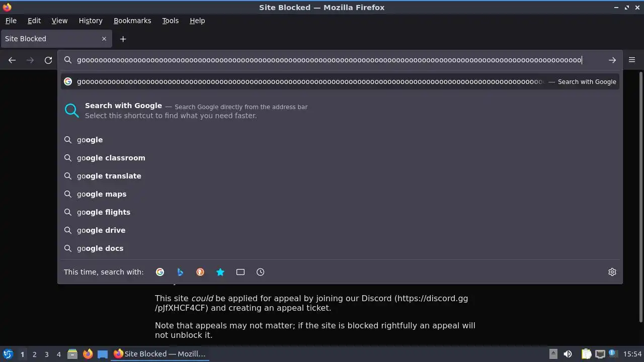Open the Help menu
Image resolution: width=644 pixels, height=362 pixels.
(197, 21)
